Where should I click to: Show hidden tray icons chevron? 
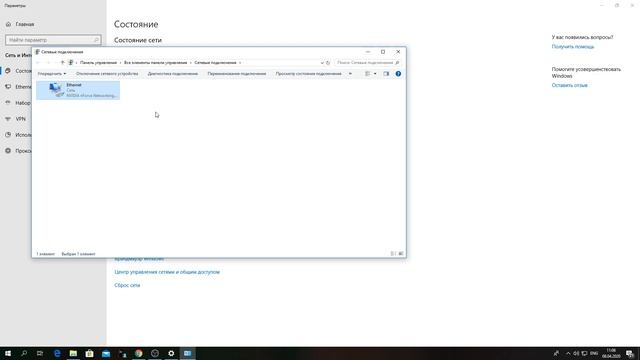coord(568,353)
